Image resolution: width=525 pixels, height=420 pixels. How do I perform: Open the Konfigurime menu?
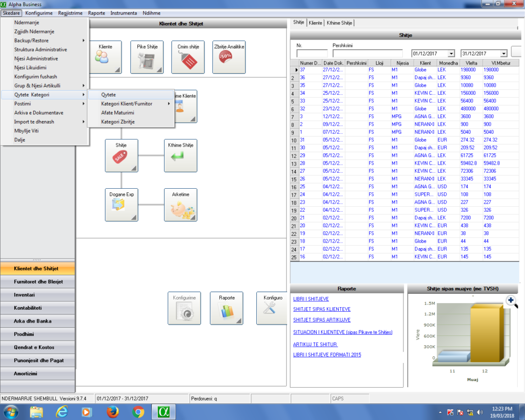coord(39,13)
